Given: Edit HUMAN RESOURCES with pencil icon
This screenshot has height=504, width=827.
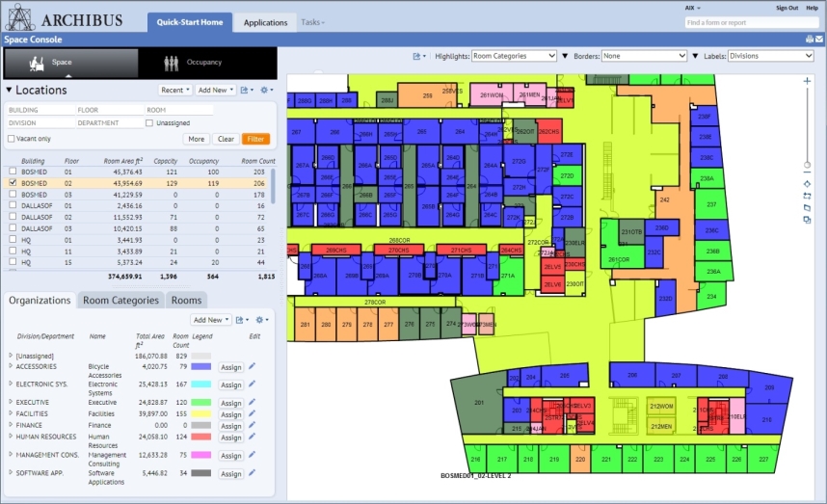Looking at the screenshot, I should [253, 437].
